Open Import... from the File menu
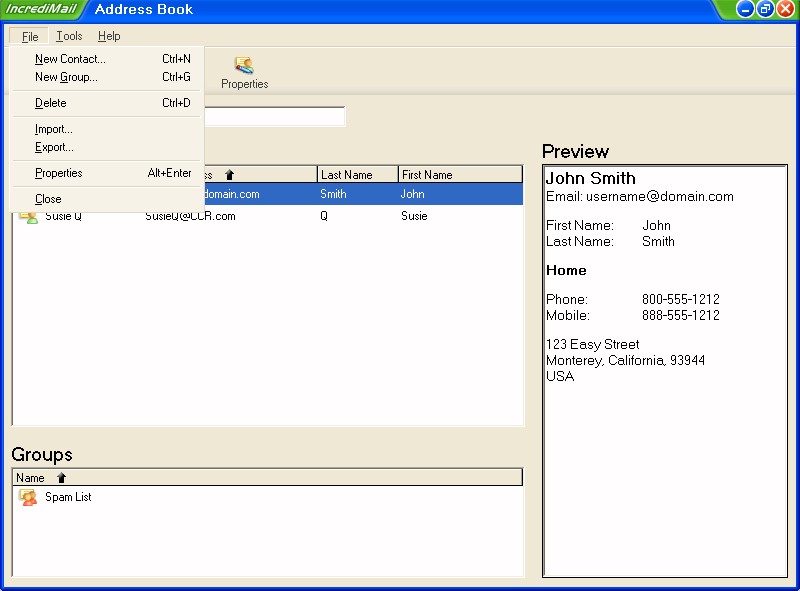Viewport: 800px width, 591px height. click(x=54, y=129)
